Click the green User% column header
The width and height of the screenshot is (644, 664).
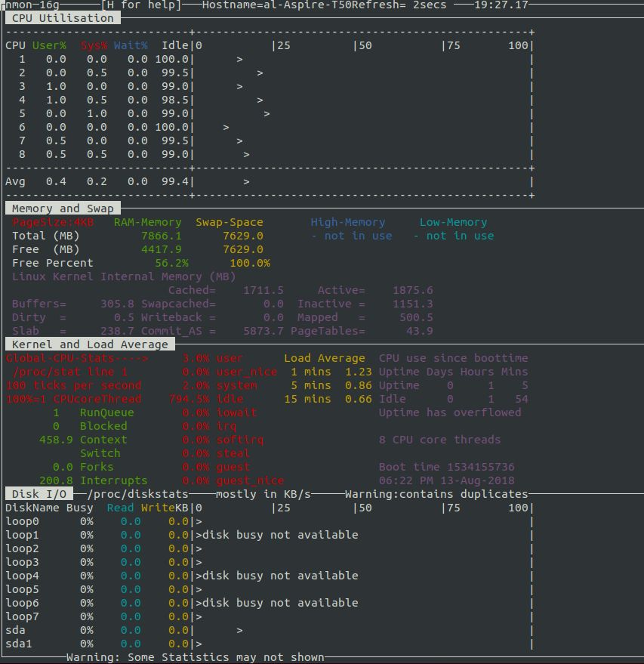point(49,45)
